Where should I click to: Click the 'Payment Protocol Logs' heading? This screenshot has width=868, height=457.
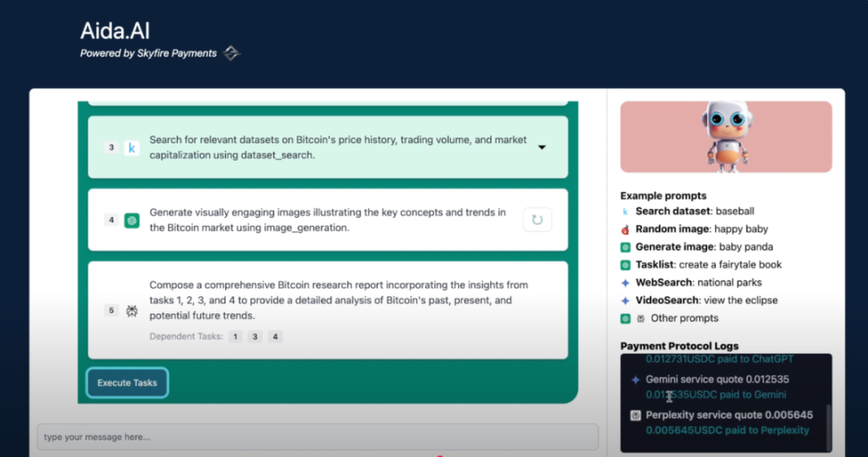[680, 345]
